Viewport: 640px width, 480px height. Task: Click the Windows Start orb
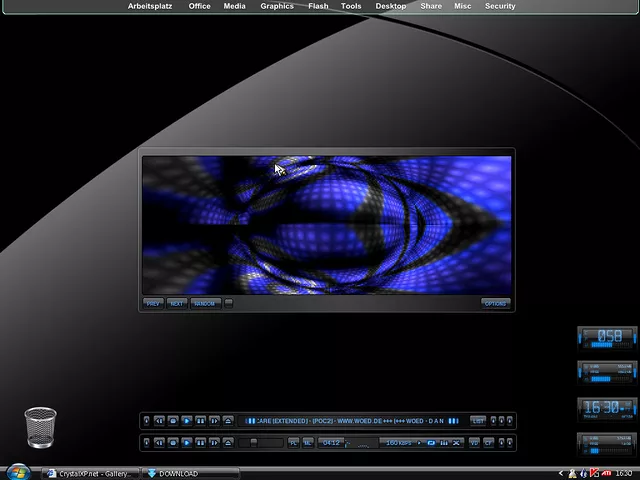tap(17, 472)
